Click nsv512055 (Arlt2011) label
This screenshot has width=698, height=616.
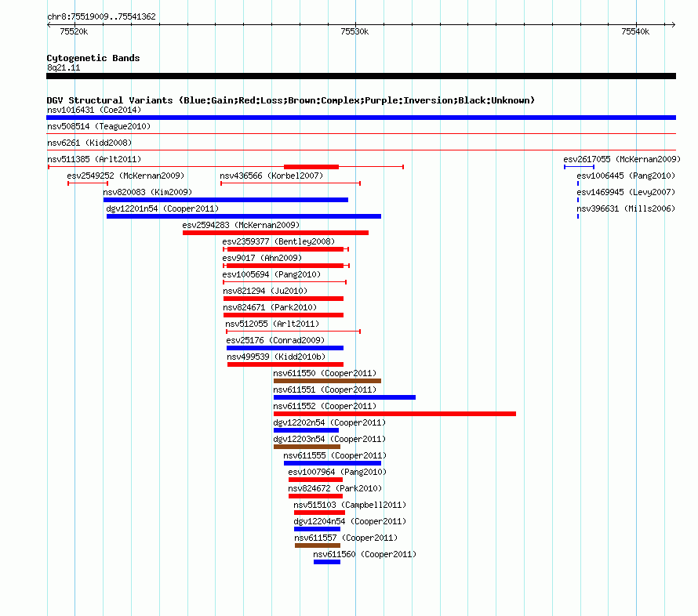click(x=272, y=324)
